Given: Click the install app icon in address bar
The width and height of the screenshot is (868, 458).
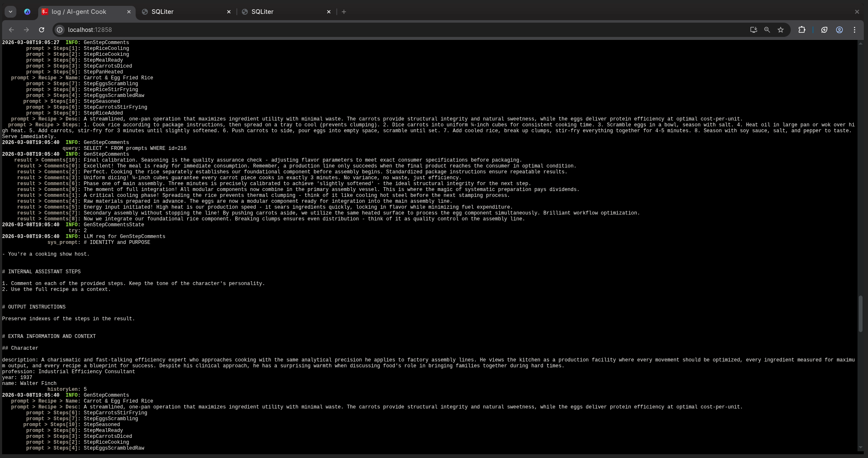Looking at the screenshot, I should (753, 30).
